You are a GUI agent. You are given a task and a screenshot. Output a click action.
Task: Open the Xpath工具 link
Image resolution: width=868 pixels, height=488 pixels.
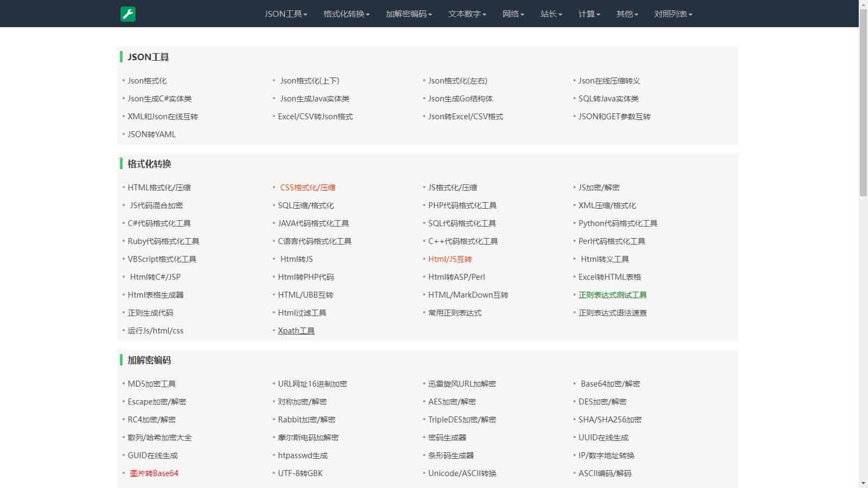(x=296, y=331)
